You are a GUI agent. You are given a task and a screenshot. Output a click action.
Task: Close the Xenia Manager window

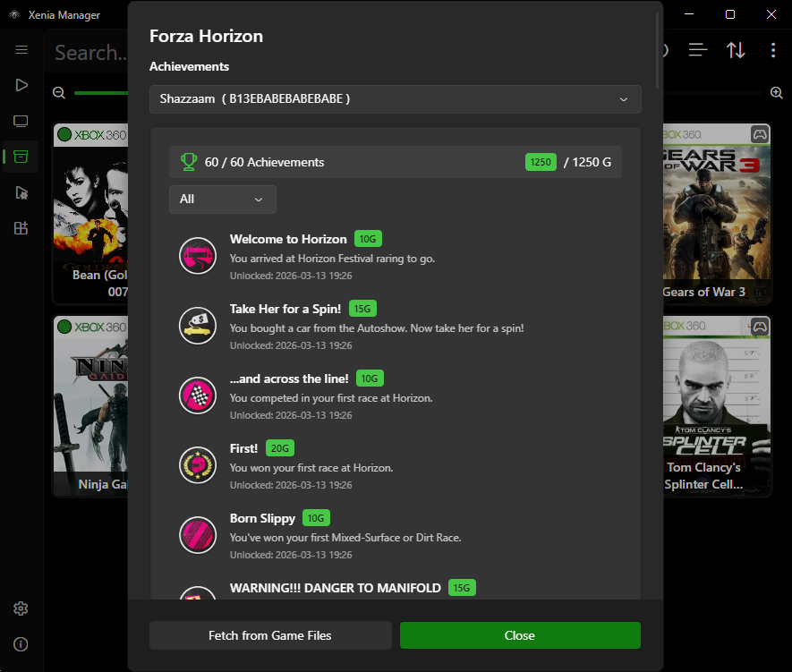pos(771,14)
